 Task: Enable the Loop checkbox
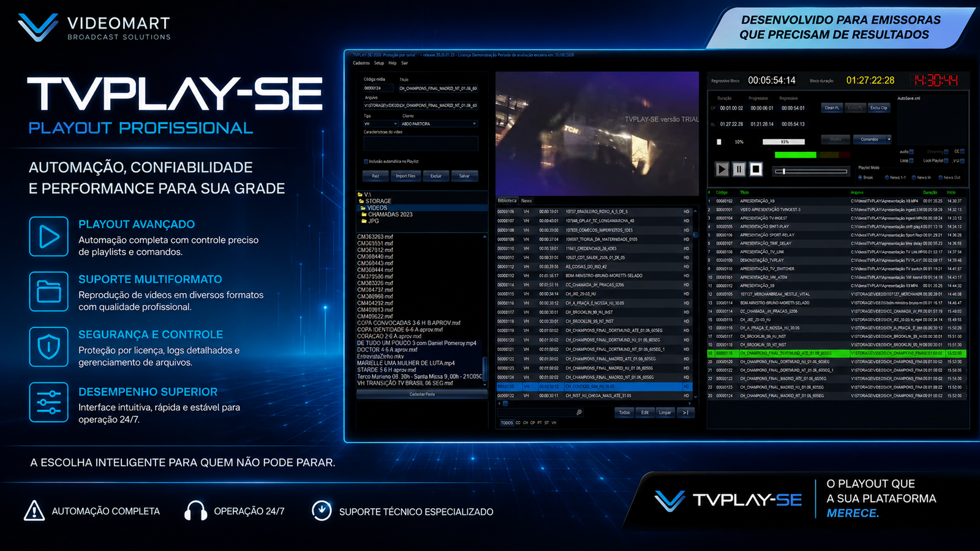pyautogui.click(x=911, y=160)
